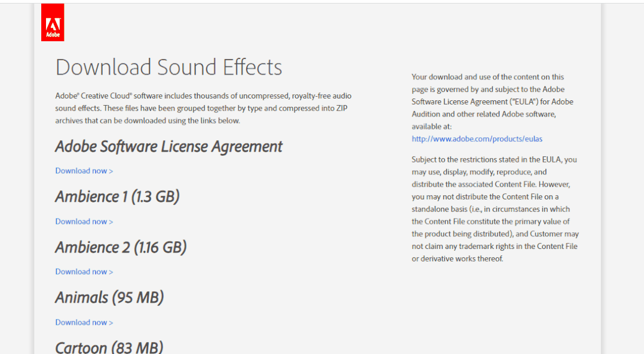Click the intro paragraph about royalty-free audio
644x354 pixels.
pos(203,108)
